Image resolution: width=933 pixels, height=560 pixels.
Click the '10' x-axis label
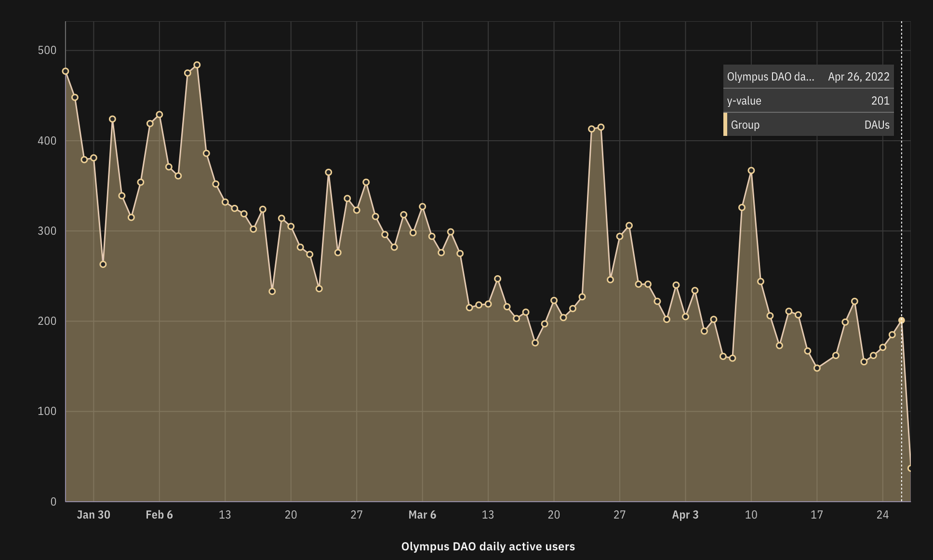751,515
